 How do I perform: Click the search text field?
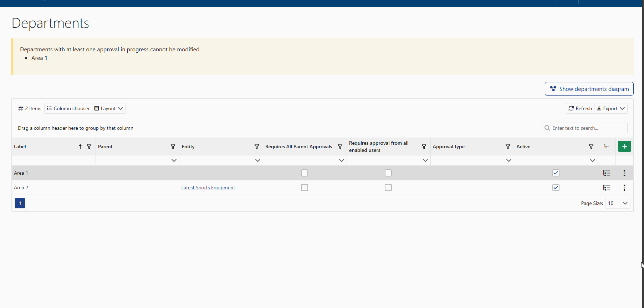tap(587, 128)
